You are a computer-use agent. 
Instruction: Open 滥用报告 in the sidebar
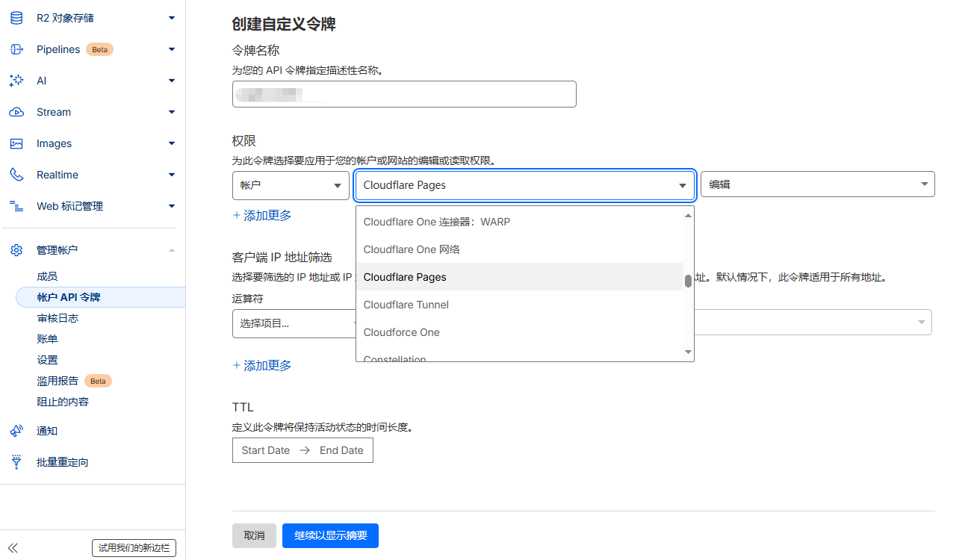tap(58, 381)
